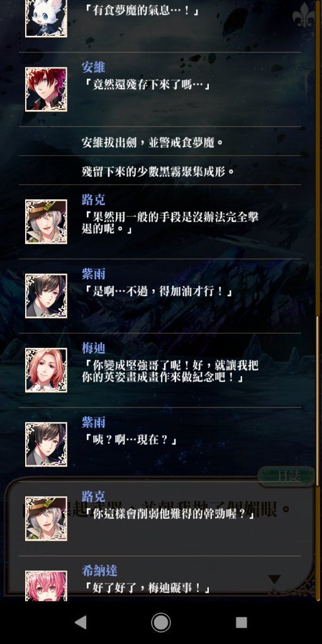
Task: Tap the Android home circle button
Action: [161, 623]
